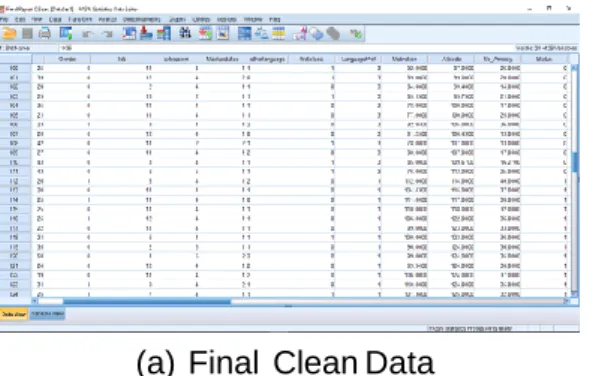Click the Find binoculars icon
Image resolution: width=590 pixels, height=376 pixels.
tap(185, 33)
